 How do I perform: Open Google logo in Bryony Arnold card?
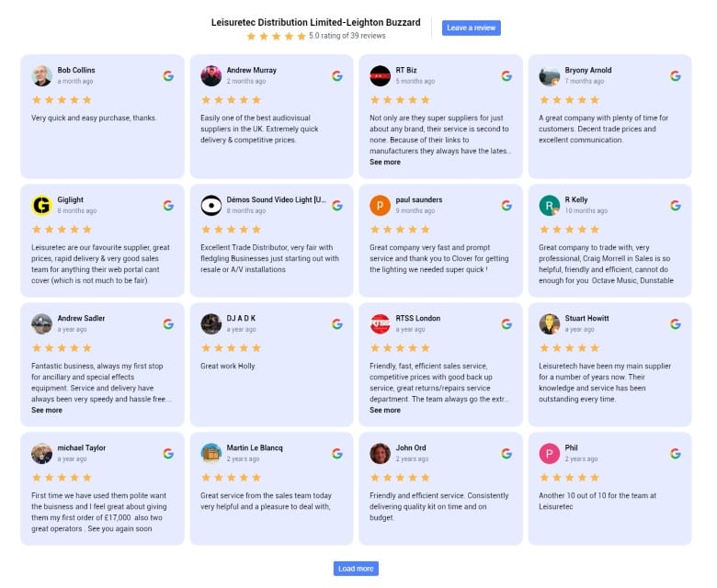coord(676,76)
